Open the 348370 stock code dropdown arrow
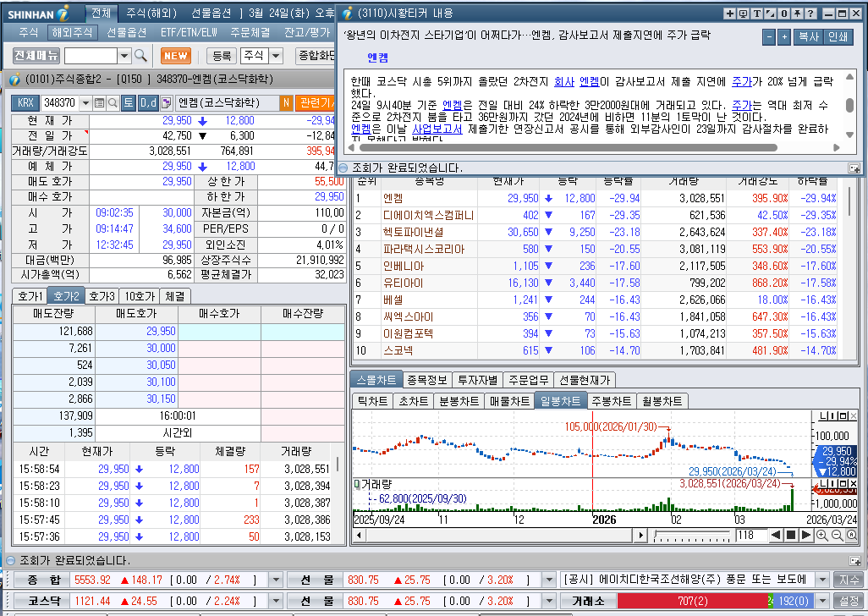 [85, 103]
